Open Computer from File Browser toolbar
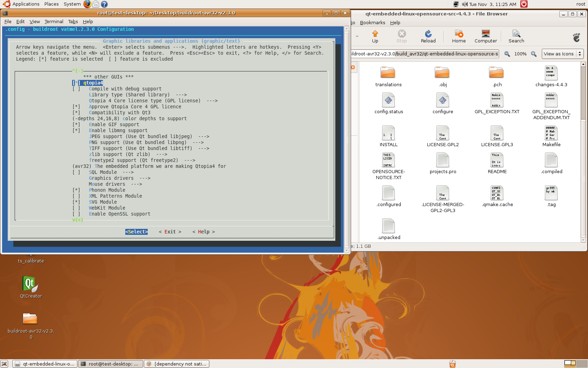Viewport: 588px width, 368px height. 485,36
